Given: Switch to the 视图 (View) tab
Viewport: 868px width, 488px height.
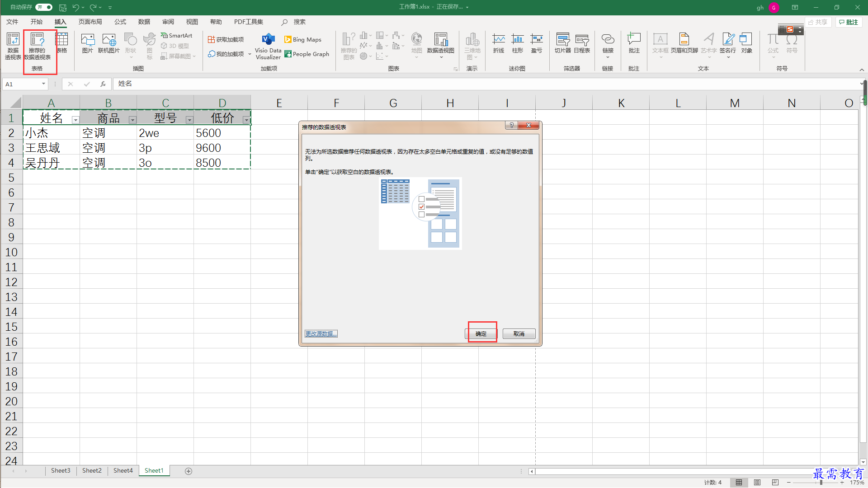Looking at the screenshot, I should pyautogui.click(x=192, y=22).
